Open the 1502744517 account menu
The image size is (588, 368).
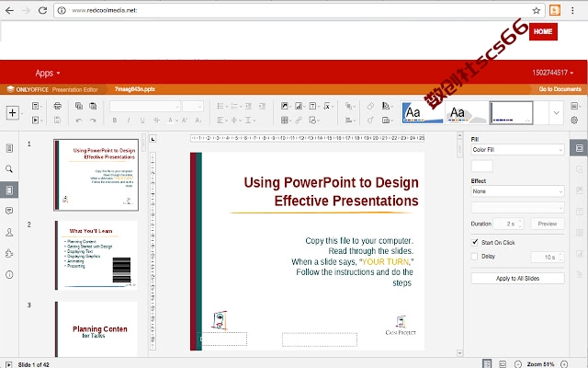[553, 73]
